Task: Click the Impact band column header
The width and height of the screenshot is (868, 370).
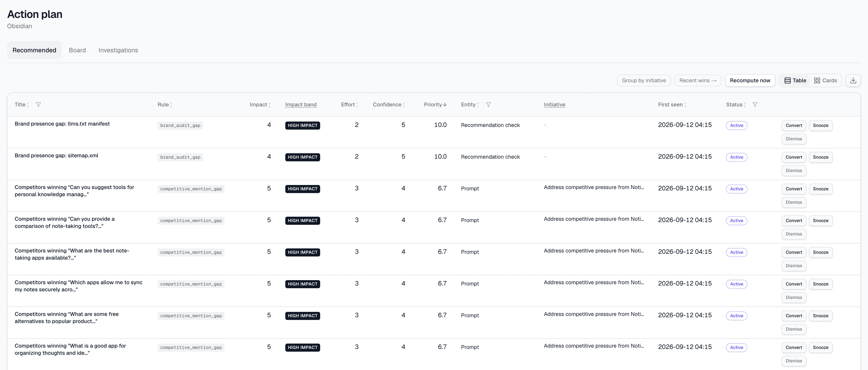Action: pos(301,104)
